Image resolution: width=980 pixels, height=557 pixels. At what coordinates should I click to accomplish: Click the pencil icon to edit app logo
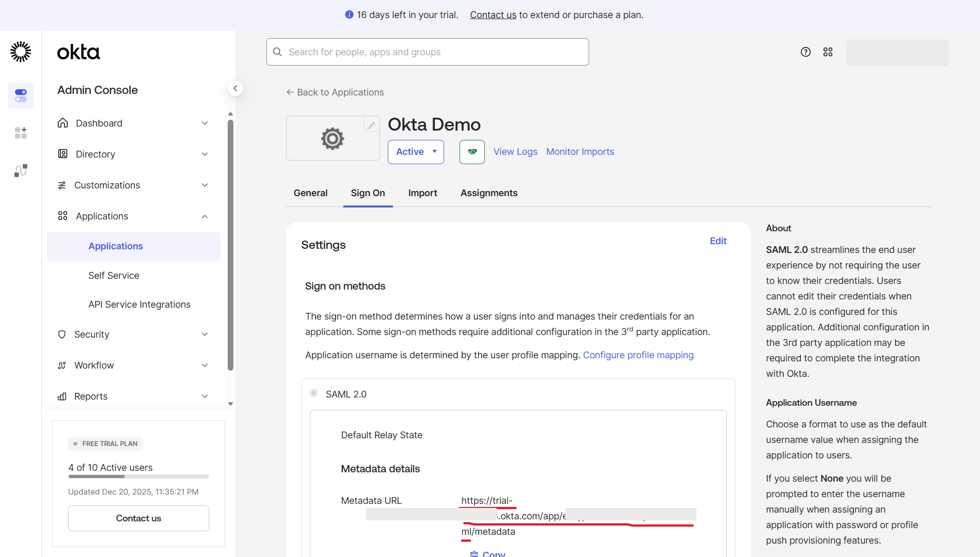click(371, 125)
